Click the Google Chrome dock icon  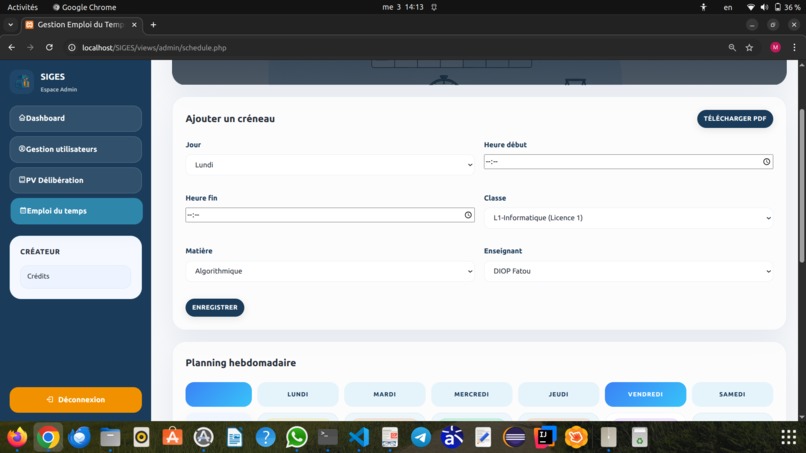(x=48, y=438)
